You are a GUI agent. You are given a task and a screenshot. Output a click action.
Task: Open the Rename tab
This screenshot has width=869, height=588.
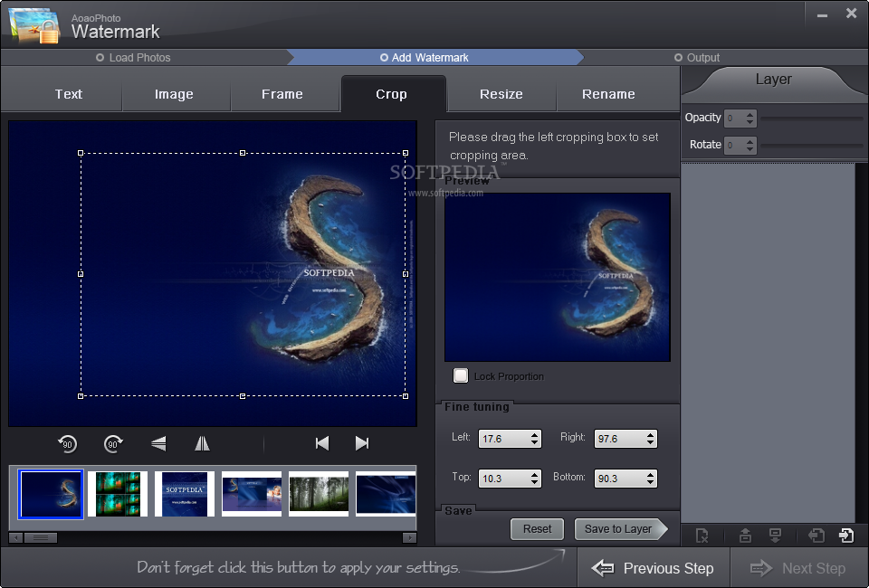coord(608,94)
